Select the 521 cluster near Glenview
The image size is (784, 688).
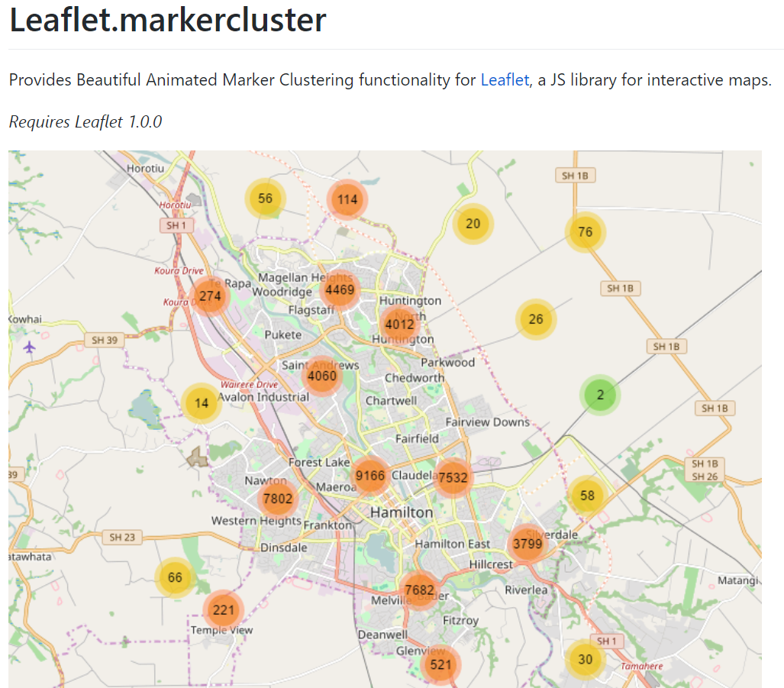tap(440, 665)
